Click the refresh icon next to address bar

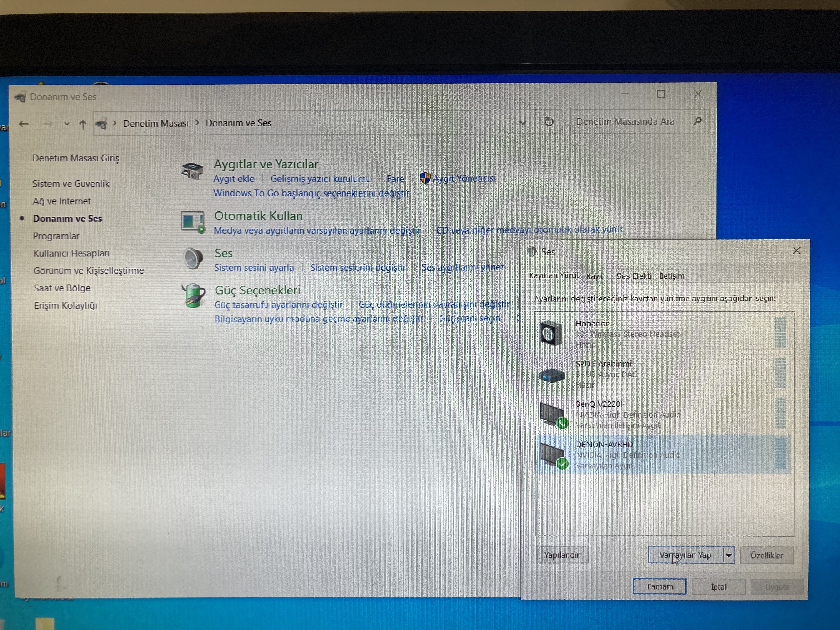(x=549, y=122)
